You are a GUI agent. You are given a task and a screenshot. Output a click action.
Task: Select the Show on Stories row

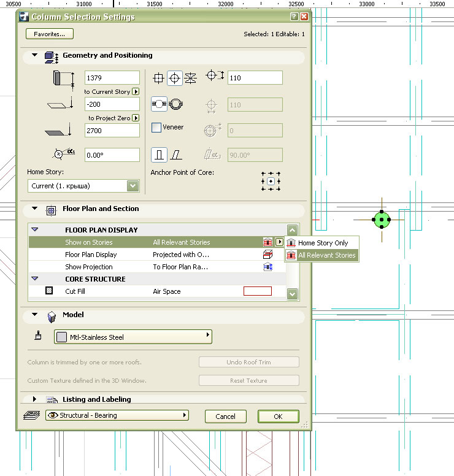tap(156, 242)
